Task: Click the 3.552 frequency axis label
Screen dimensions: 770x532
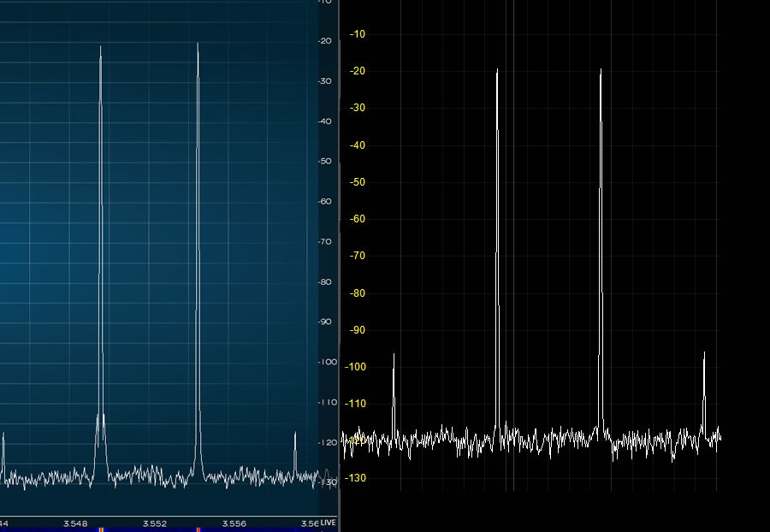Action: tap(155, 523)
